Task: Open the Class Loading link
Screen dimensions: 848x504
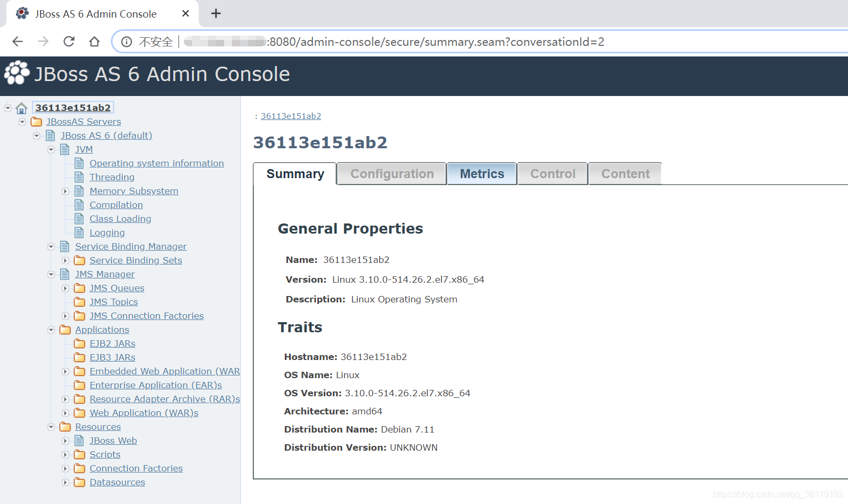Action: click(x=121, y=219)
